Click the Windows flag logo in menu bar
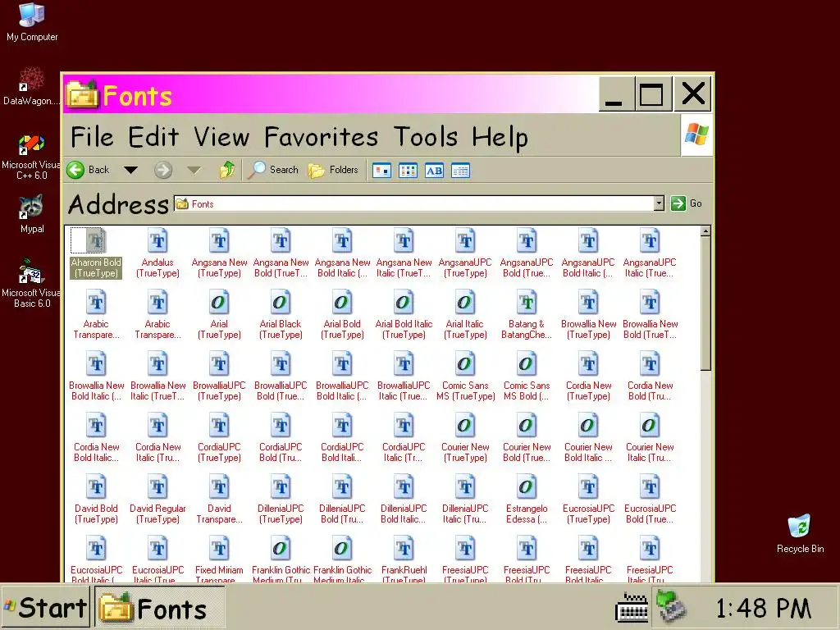The width and height of the screenshot is (840, 630). point(696,135)
